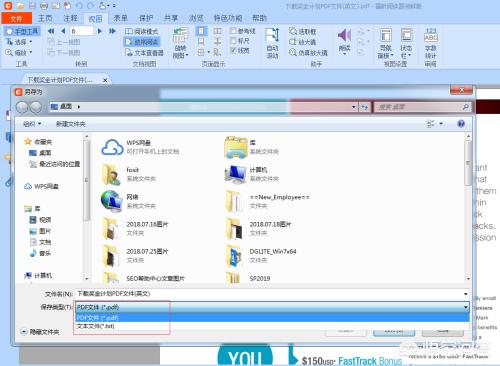Close the open PDF document tab
Image resolution: width=500 pixels, height=366 pixels.
click(105, 80)
